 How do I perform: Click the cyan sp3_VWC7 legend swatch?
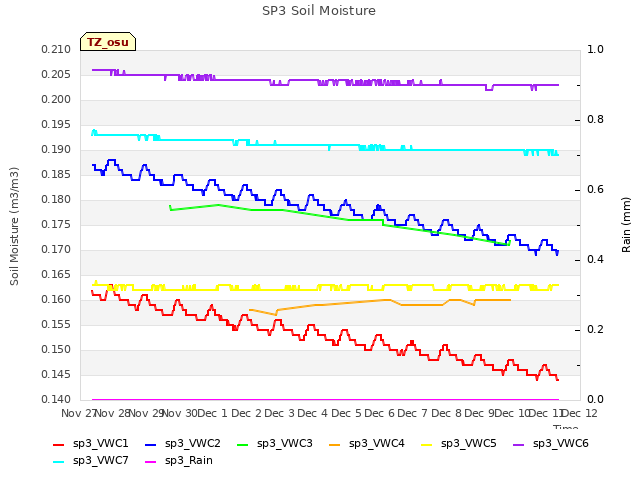tap(59, 462)
